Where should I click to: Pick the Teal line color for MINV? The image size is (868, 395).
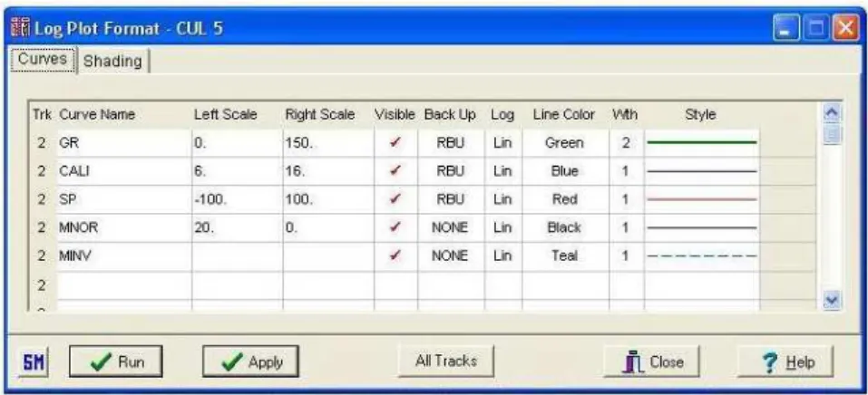(565, 255)
